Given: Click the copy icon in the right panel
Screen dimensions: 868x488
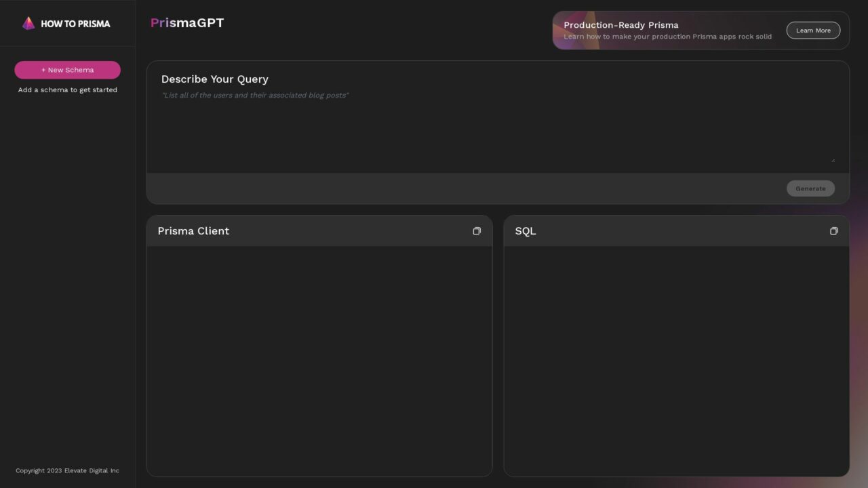Looking at the screenshot, I should pyautogui.click(x=833, y=230).
